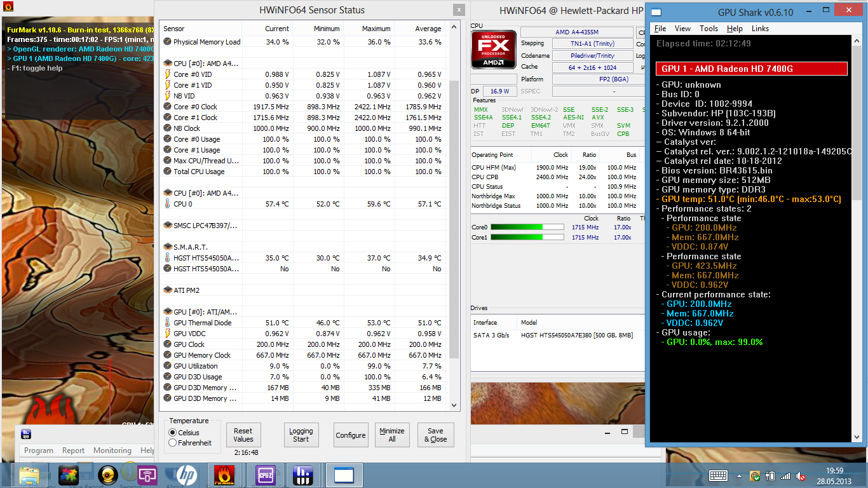This screenshot has height=488, width=868.
Task: Click the sensor list scroll down arrow
Action: [454, 405]
